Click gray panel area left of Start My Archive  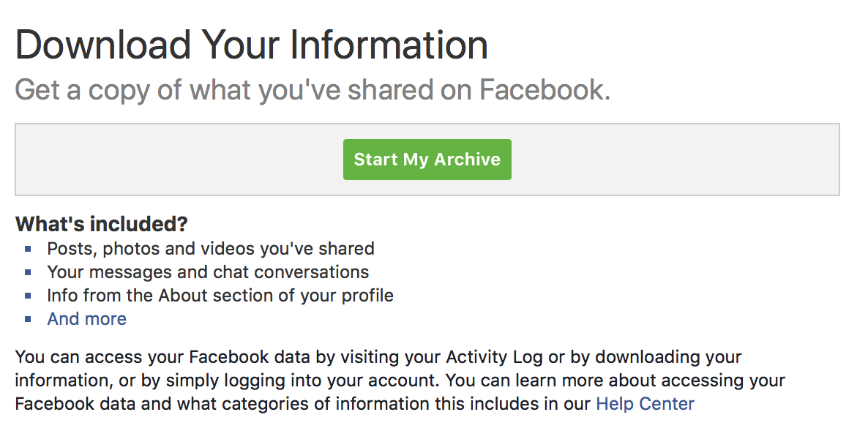(x=176, y=160)
